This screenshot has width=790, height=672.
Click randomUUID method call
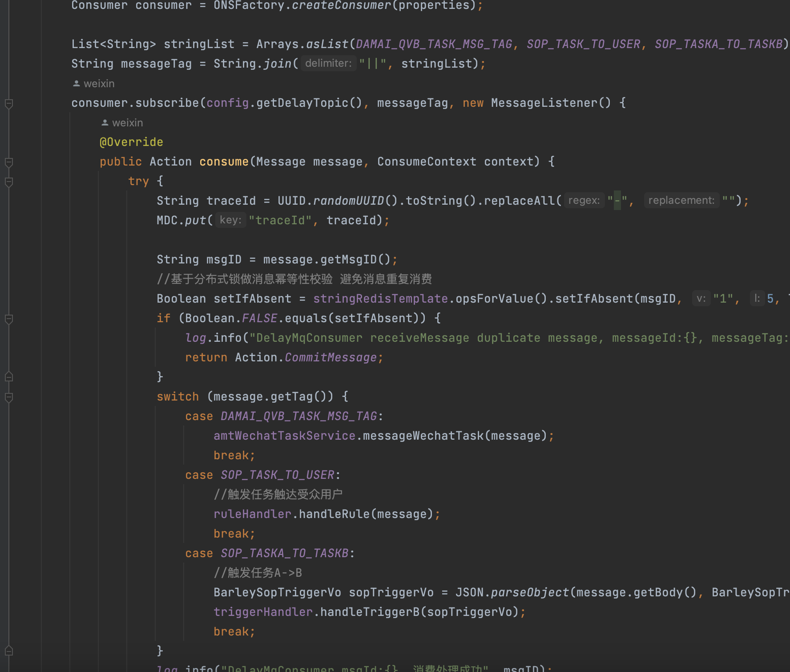[349, 201]
